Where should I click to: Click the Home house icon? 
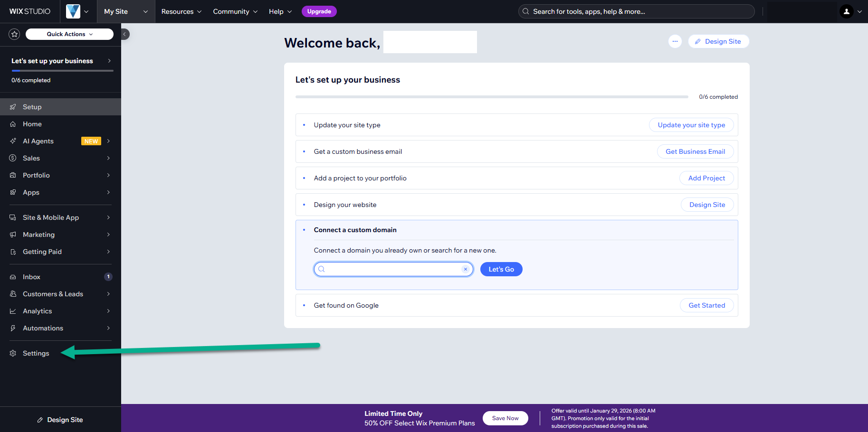tap(13, 124)
